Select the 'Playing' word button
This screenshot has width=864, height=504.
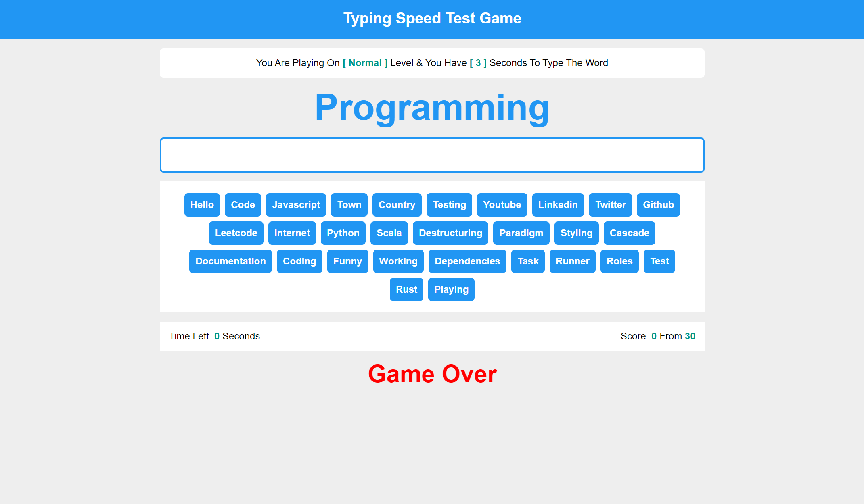[452, 289]
